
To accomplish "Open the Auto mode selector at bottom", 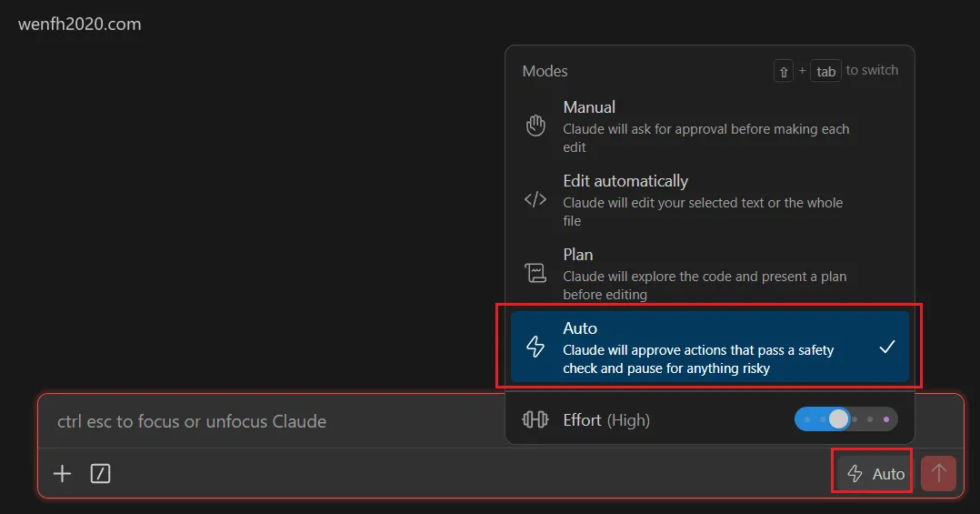I will coord(875,473).
